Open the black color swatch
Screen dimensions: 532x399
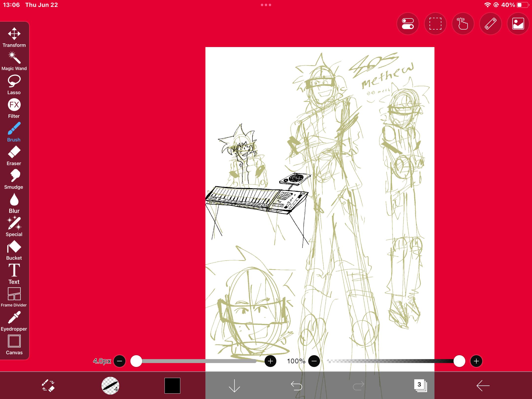[172, 386]
